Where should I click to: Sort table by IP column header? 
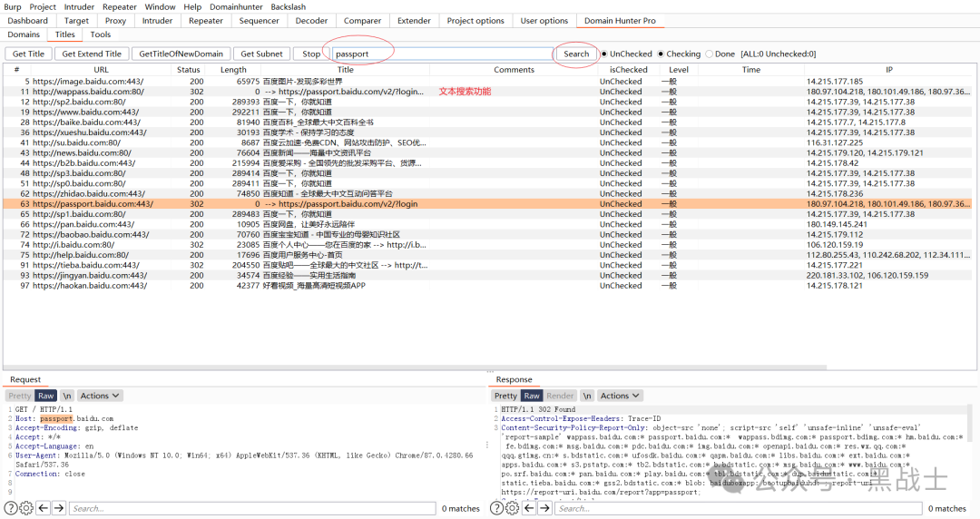(x=888, y=69)
